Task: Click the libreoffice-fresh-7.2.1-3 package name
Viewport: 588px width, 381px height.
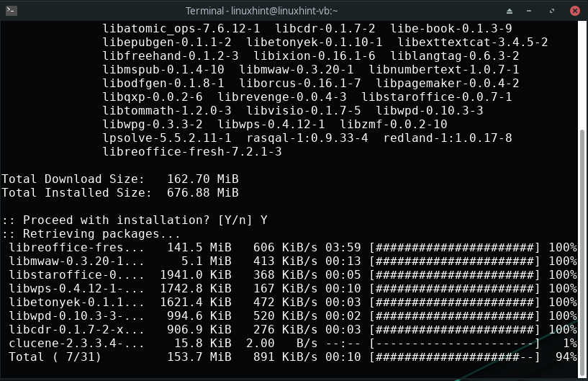Action: point(192,152)
